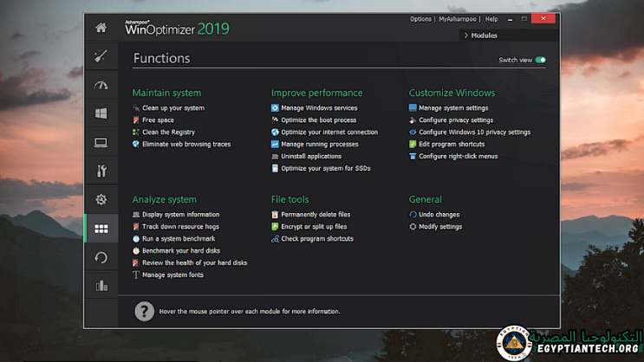644x362 pixels.
Task: Open the gear settings sidebar icon
Action: [101, 199]
